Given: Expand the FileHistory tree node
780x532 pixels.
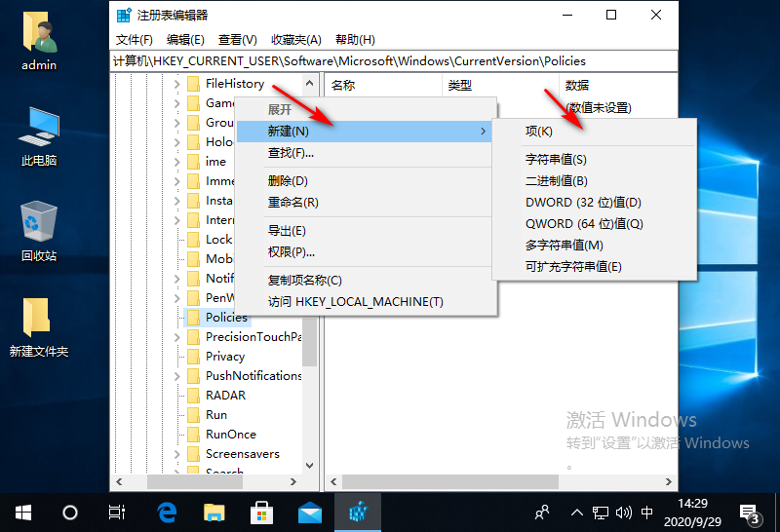Looking at the screenshot, I should pyautogui.click(x=177, y=84).
